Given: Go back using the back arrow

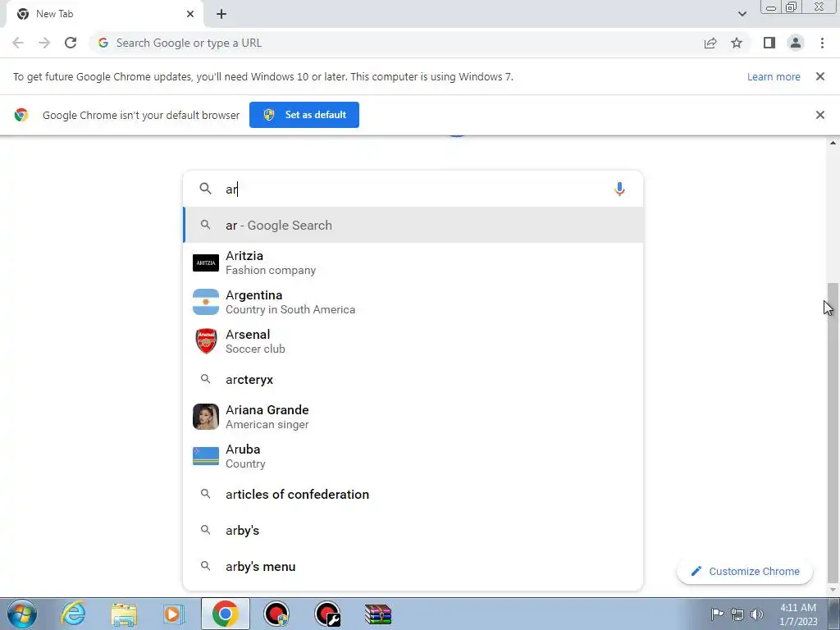Looking at the screenshot, I should (x=18, y=43).
